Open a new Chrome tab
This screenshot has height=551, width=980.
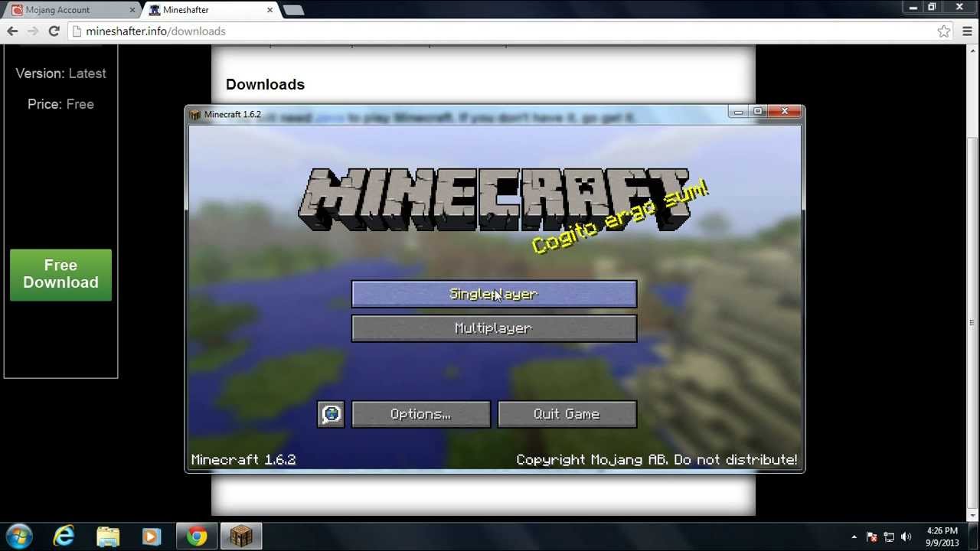[x=293, y=10]
